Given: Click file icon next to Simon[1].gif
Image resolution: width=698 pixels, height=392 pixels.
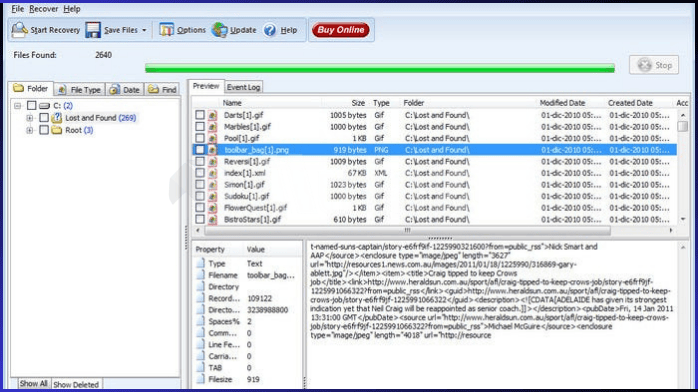Looking at the screenshot, I should [213, 185].
